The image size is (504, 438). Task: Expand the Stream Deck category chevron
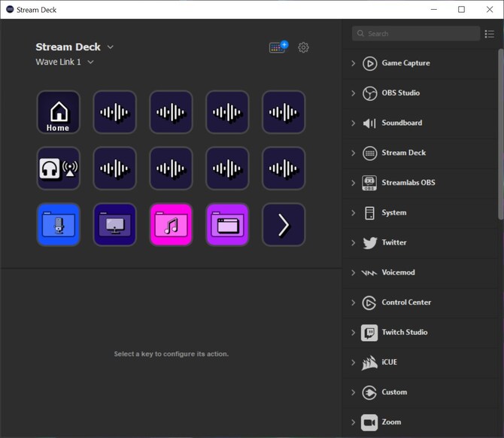[x=354, y=153]
